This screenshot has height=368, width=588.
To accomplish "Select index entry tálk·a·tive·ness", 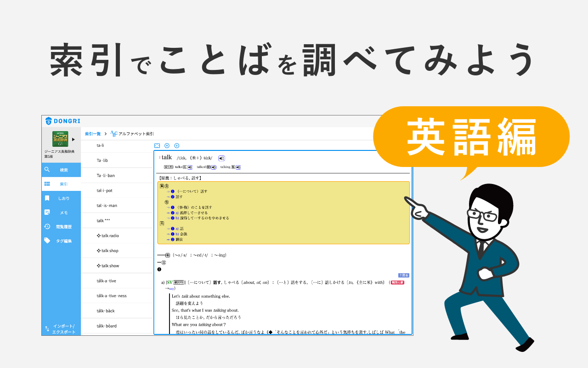I will point(117,296).
